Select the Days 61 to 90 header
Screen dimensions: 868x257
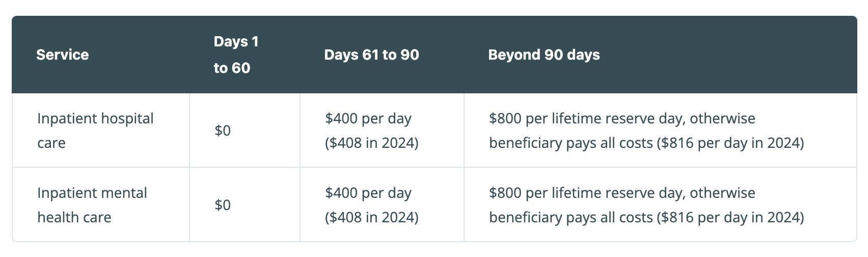click(371, 55)
